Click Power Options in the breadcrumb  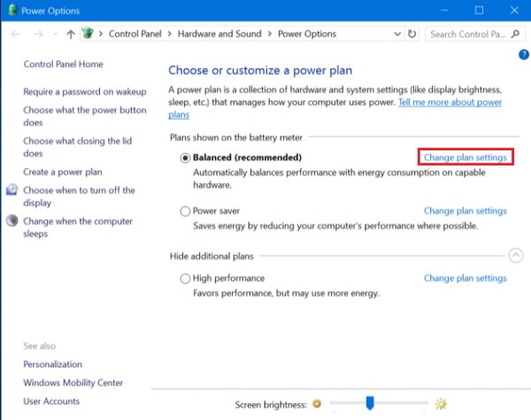307,34
